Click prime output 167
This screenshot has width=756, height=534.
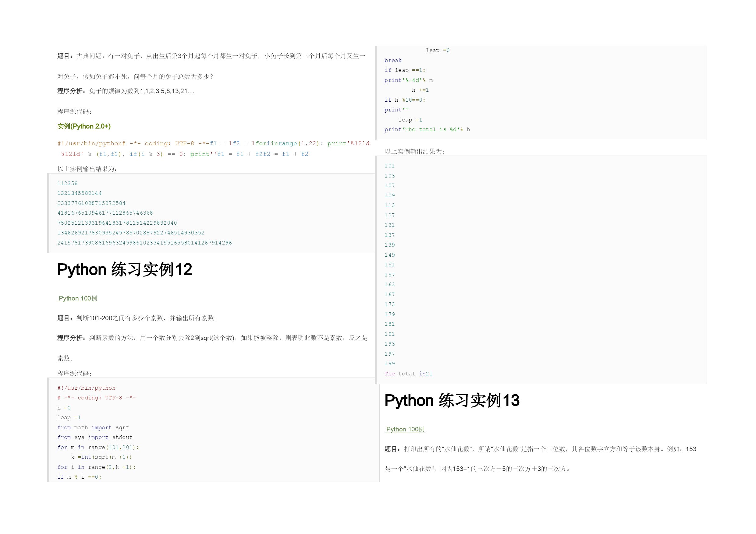(x=389, y=295)
